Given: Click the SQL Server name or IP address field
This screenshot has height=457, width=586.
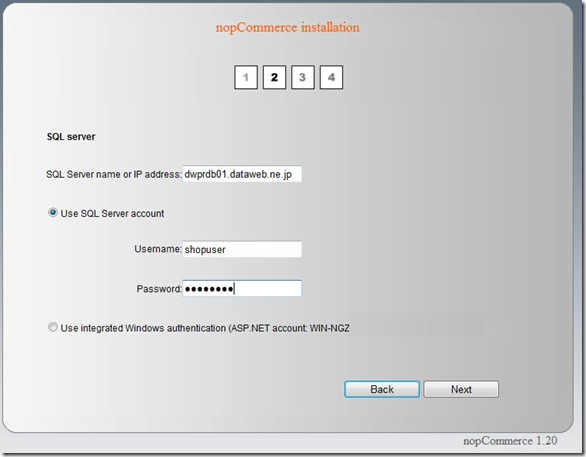Looking at the screenshot, I should 242,174.
